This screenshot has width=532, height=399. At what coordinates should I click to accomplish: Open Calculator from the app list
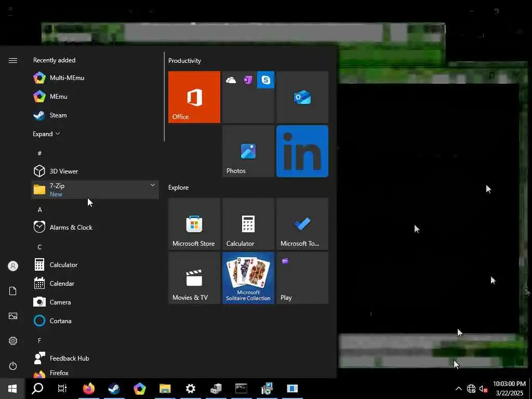pyautogui.click(x=95, y=264)
